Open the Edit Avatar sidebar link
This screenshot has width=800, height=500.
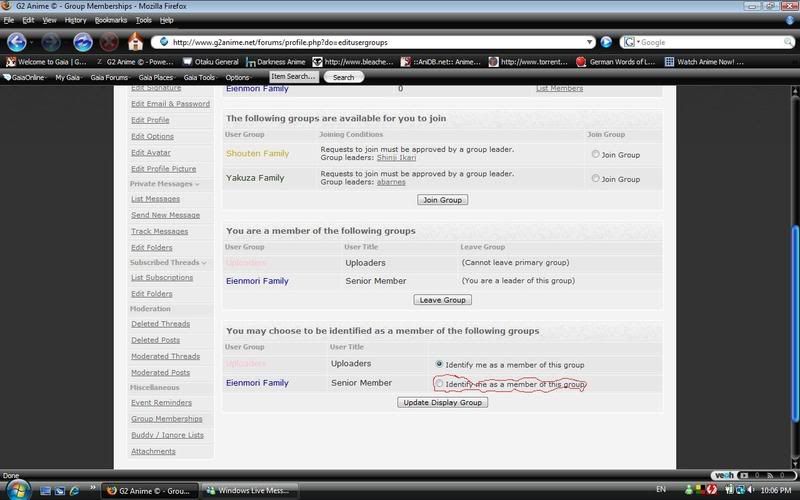point(151,152)
